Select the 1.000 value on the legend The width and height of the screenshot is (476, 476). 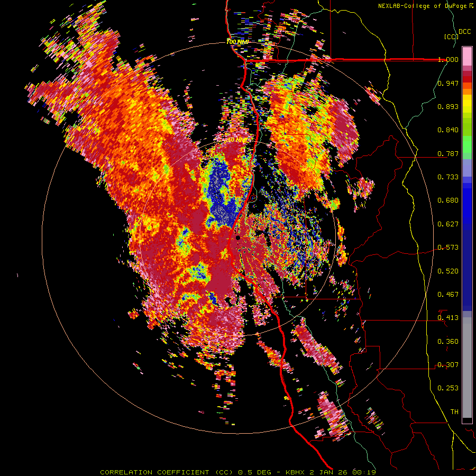coord(448,59)
